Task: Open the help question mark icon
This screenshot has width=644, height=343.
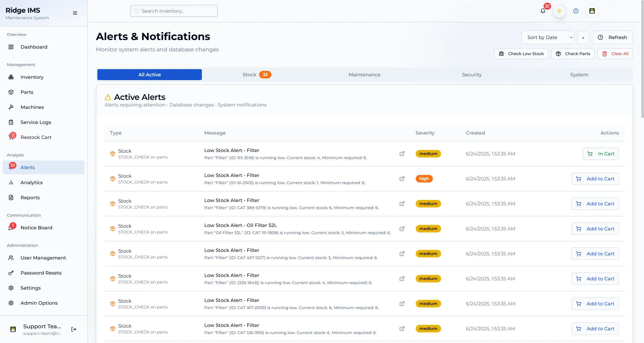Action: point(576,11)
